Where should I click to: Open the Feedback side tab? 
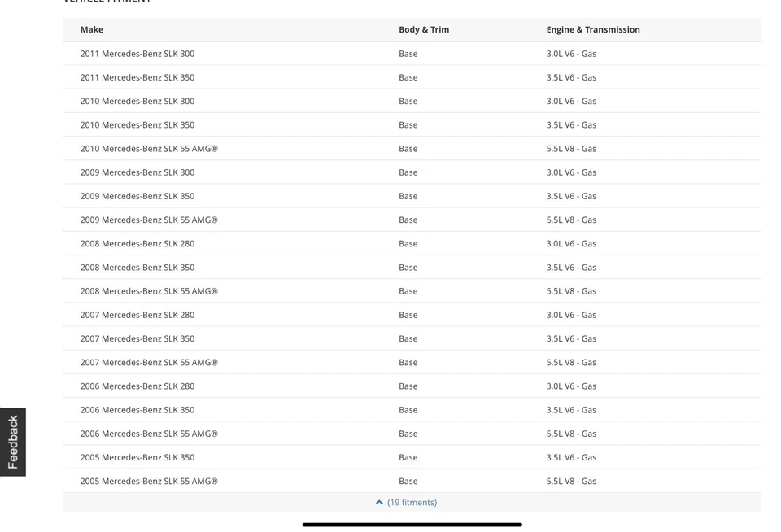(13, 442)
